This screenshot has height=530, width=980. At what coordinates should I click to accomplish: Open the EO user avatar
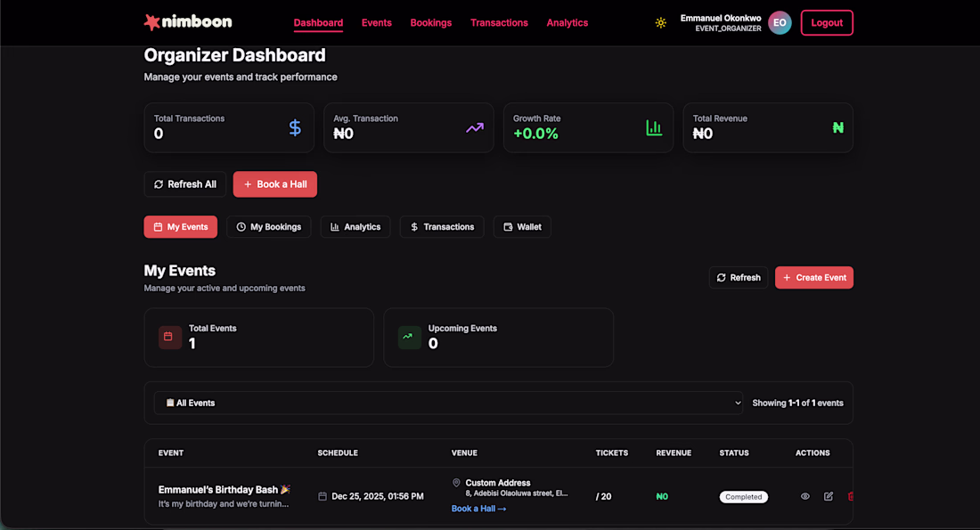click(780, 22)
